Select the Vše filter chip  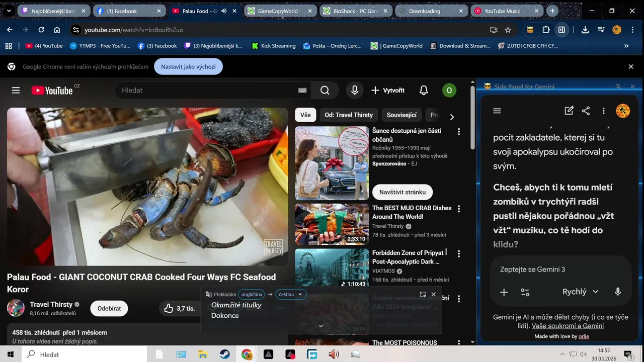pyautogui.click(x=305, y=115)
